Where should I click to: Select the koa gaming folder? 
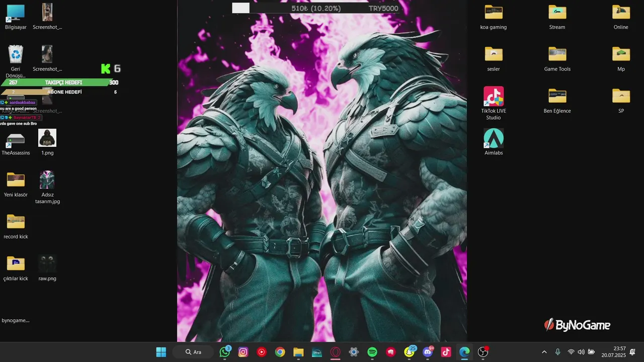(x=494, y=17)
